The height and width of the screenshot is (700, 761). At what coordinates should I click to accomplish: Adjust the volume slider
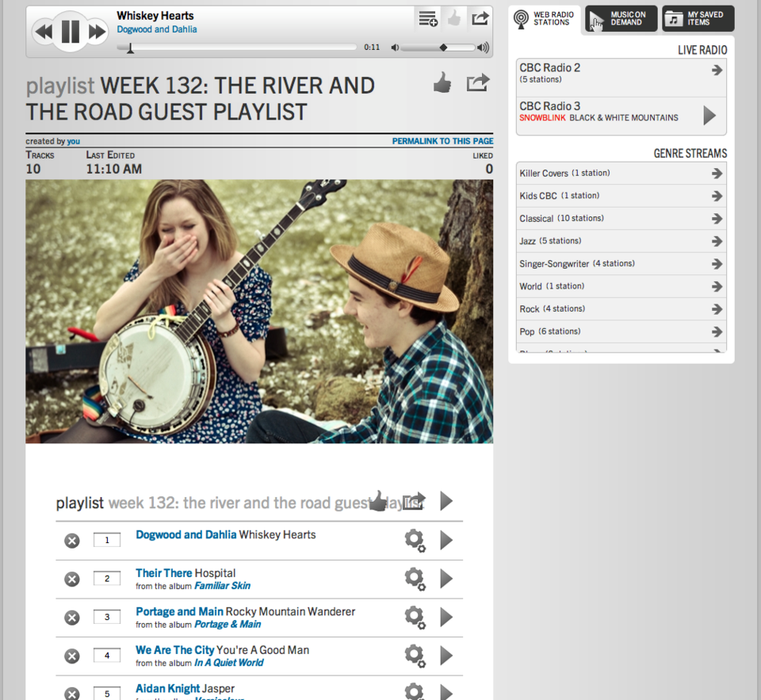point(438,47)
